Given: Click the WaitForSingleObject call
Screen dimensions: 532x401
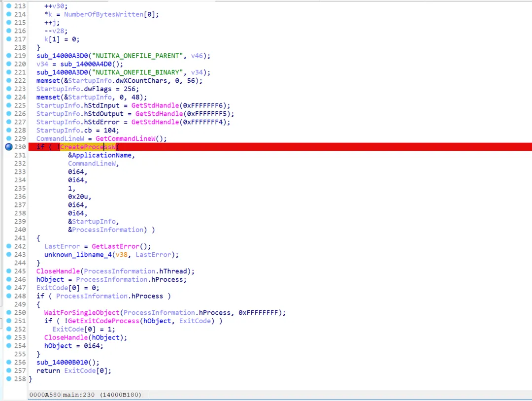Looking at the screenshot, I should tap(82, 312).
